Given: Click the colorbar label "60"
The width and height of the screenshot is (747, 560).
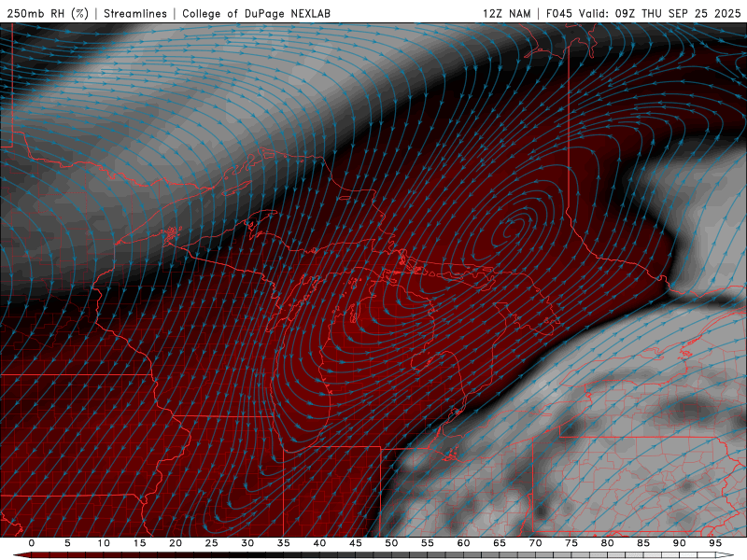Looking at the screenshot, I should click(x=463, y=543).
